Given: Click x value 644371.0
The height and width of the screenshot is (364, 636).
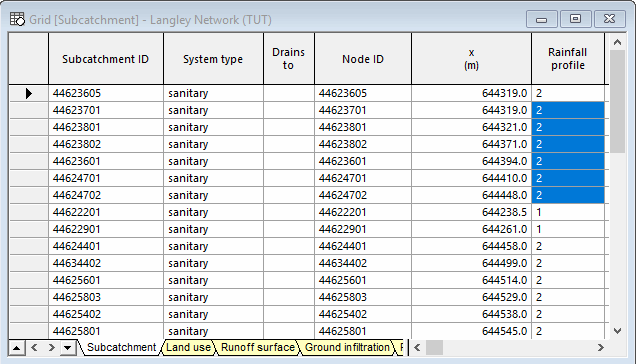Looking at the screenshot, I should [471, 144].
